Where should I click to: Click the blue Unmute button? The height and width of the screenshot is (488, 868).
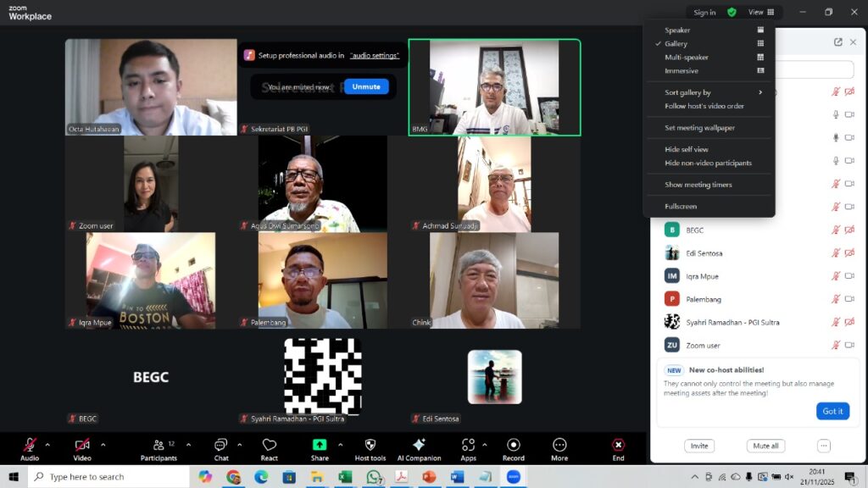366,86
